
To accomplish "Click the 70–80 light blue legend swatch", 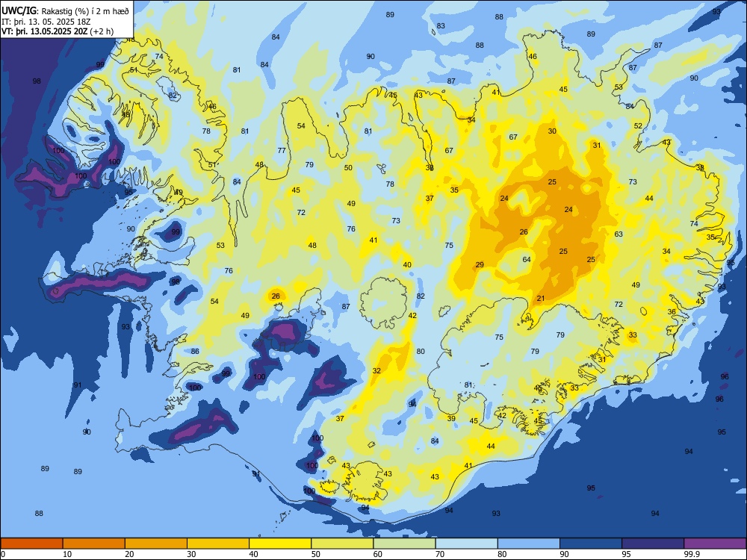I will click(x=466, y=544).
